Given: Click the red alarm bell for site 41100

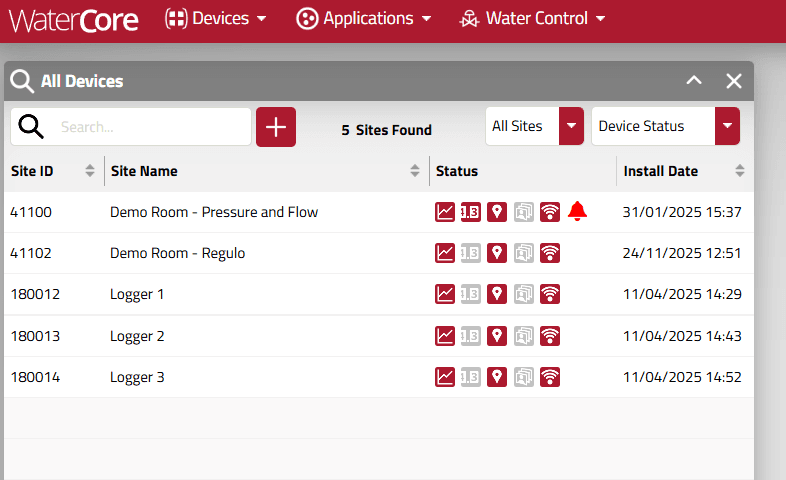Looking at the screenshot, I should point(577,211).
